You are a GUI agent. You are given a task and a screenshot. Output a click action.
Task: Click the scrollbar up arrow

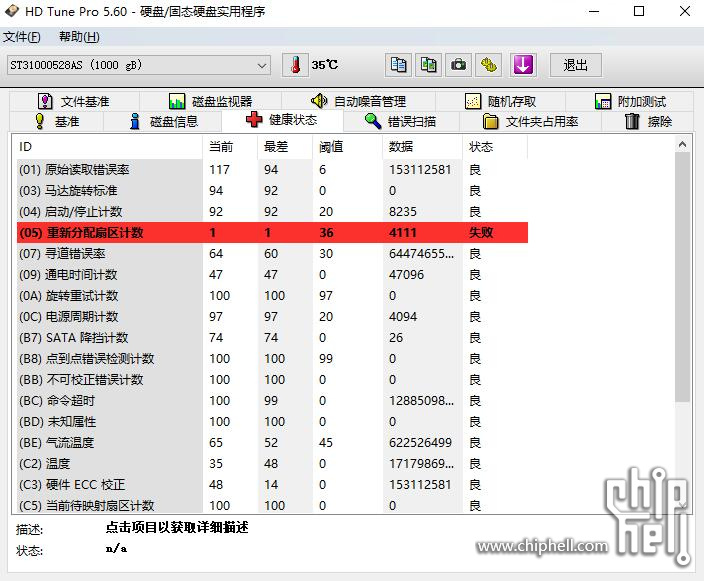pos(682,144)
